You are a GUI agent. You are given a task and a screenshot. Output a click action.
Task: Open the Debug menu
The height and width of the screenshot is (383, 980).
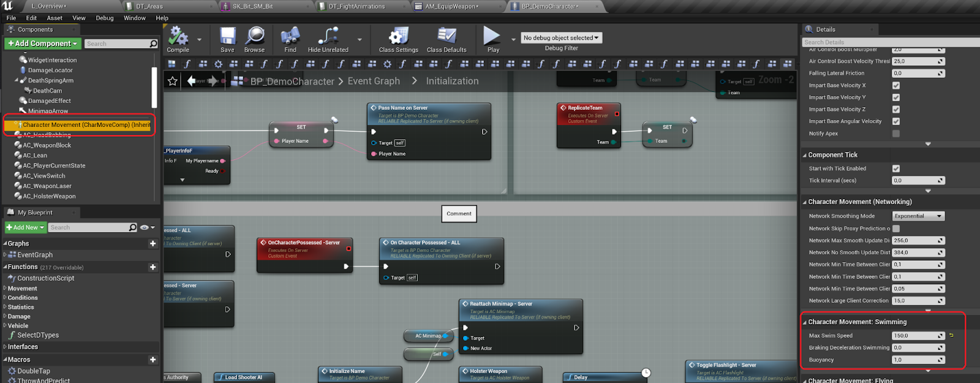[x=105, y=18]
